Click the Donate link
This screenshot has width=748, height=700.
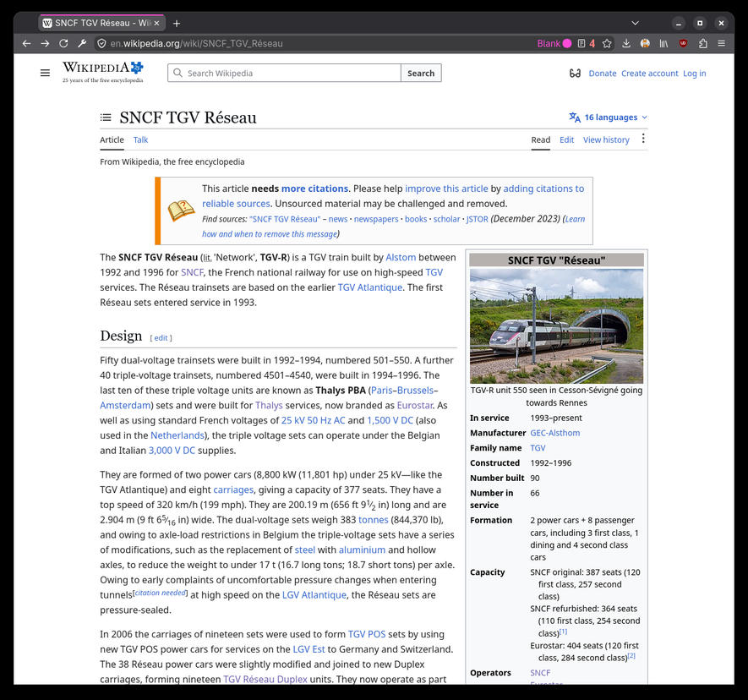click(x=603, y=73)
